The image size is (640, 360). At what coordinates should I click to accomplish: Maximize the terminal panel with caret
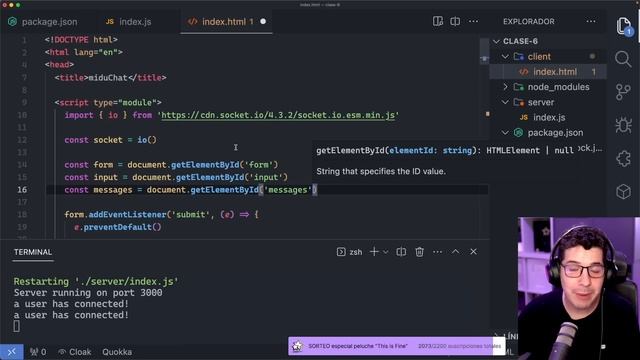tap(455, 252)
